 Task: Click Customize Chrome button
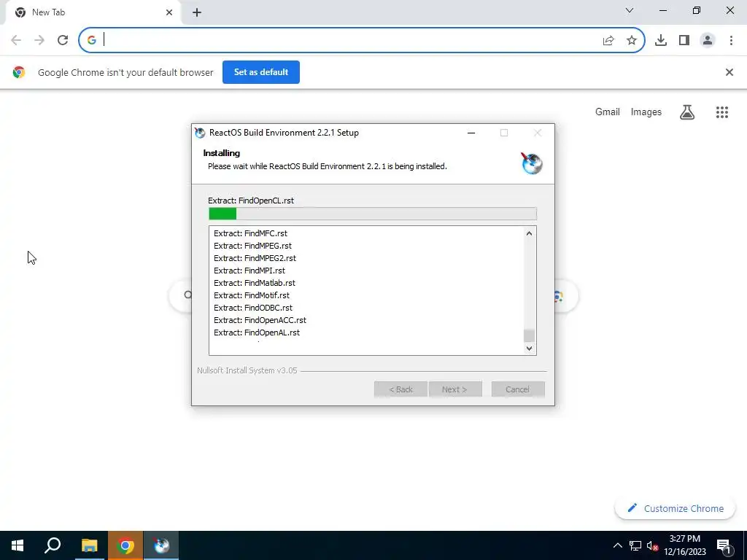click(x=676, y=508)
